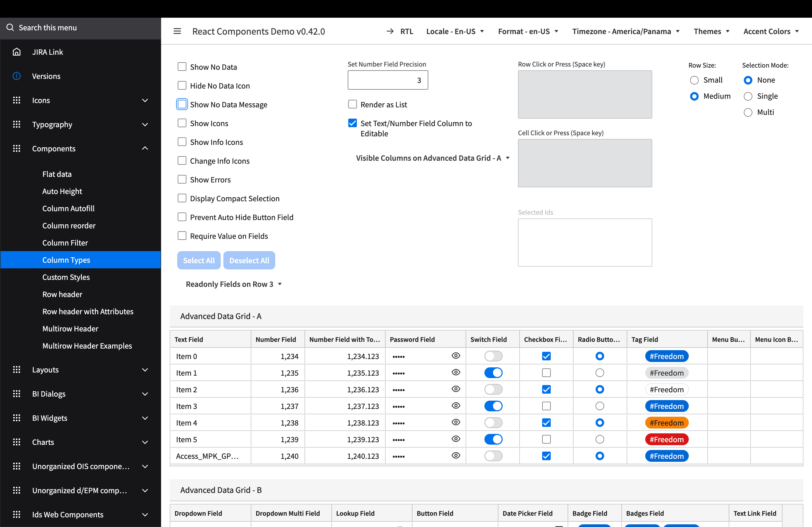
Task: Choose Multi selection mode
Action: click(x=748, y=112)
